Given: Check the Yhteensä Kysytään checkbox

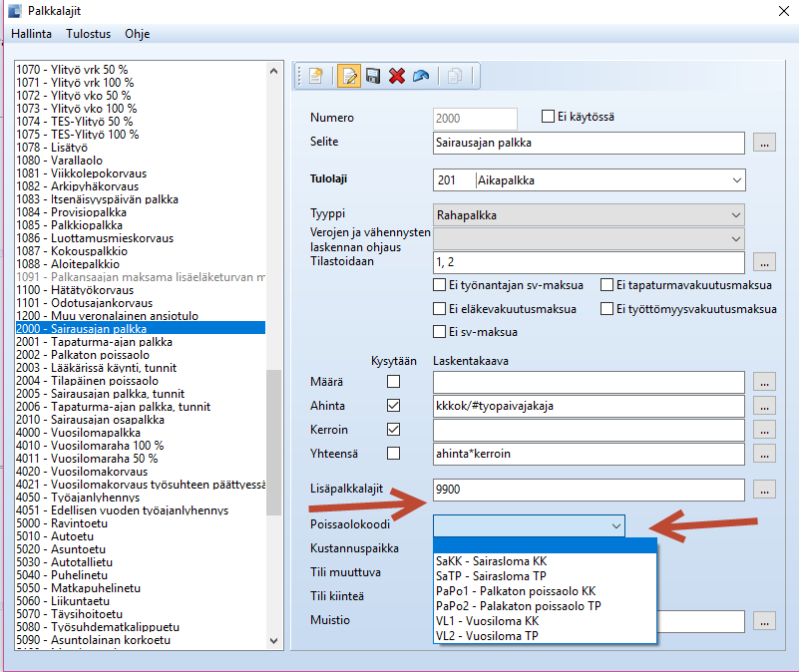Looking at the screenshot, I should 393,454.
